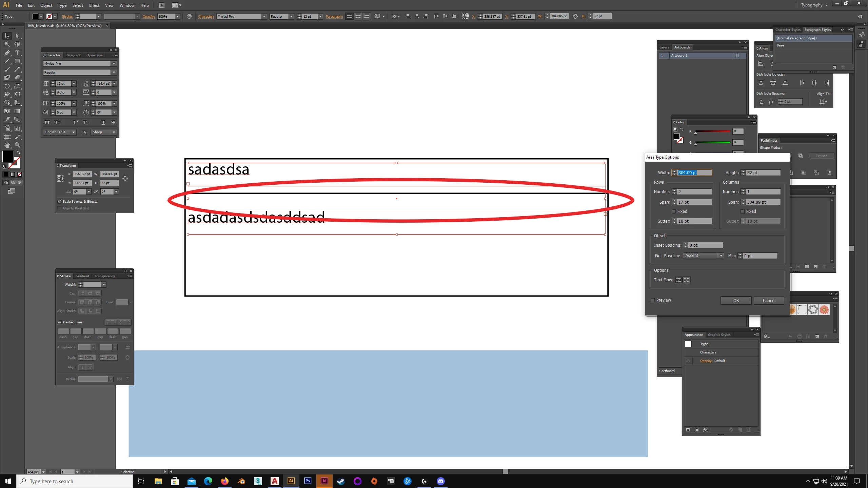Toggle Scale Strokes & Effects checkbox
This screenshot has height=488, width=868.
(x=60, y=201)
